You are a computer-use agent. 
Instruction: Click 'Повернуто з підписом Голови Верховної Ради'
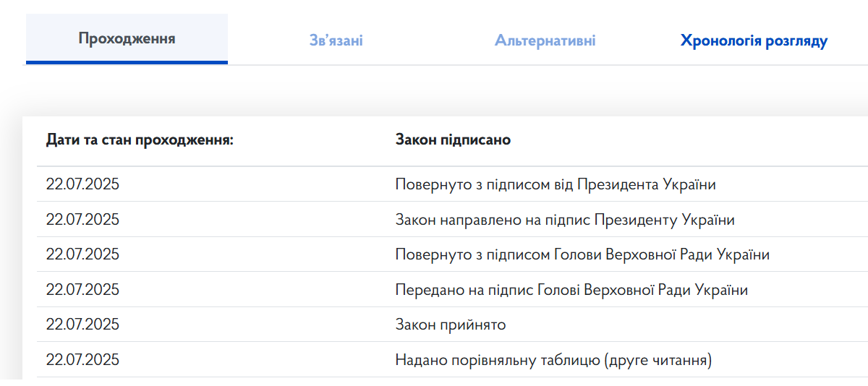tap(582, 254)
